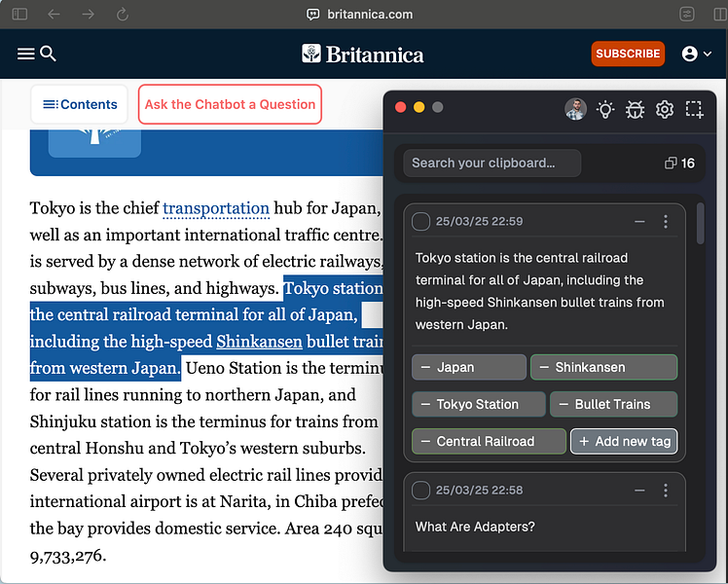
Task: Open the 22:59 entry's three-dot menu
Action: coord(666,222)
